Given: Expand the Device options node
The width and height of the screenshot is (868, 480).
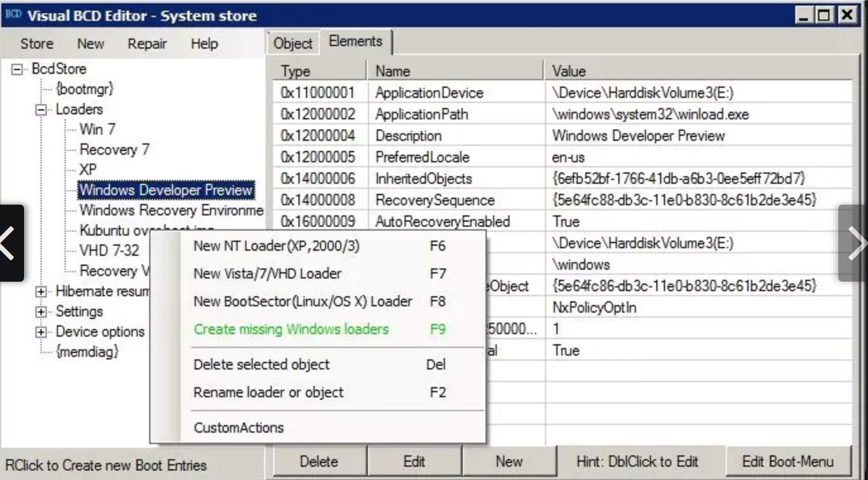Looking at the screenshot, I should [41, 332].
